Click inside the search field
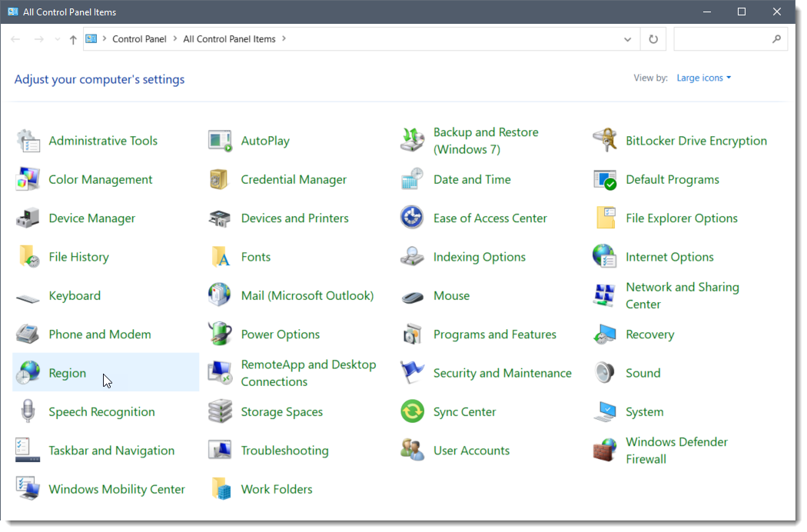Image resolution: width=807 pixels, height=532 pixels. (726, 38)
